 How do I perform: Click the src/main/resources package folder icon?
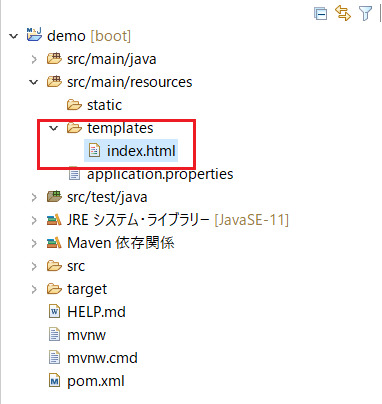pos(54,82)
